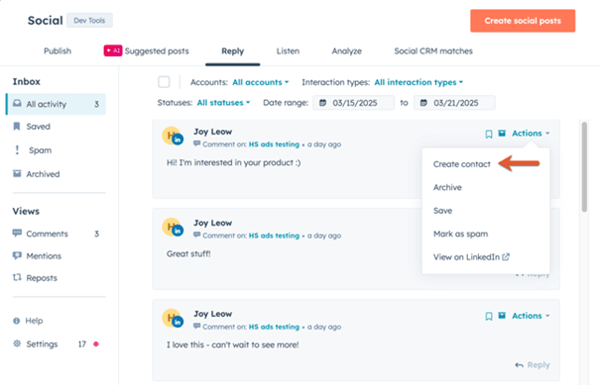Choose View on LinkedIn from the Actions menu
600x385 pixels.
tap(466, 257)
